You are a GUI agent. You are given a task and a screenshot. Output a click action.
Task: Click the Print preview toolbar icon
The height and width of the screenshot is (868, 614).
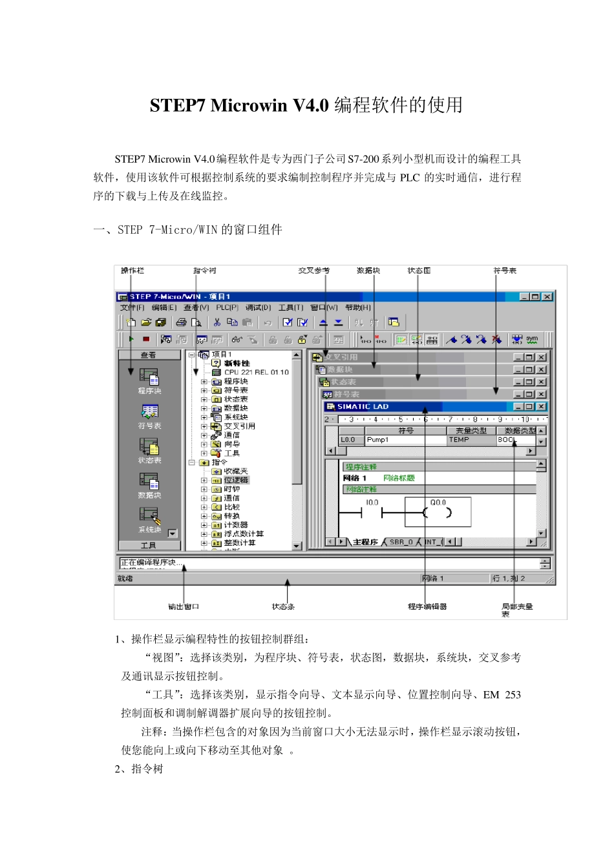(x=196, y=322)
